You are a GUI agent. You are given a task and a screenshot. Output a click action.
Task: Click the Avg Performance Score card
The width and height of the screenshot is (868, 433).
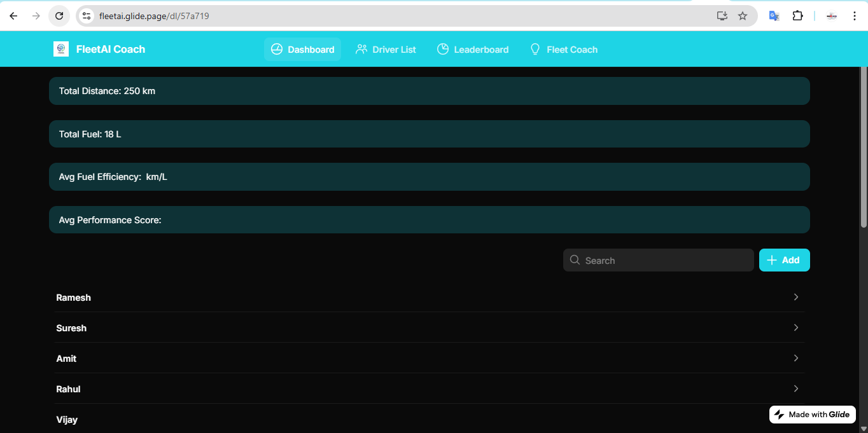point(430,219)
